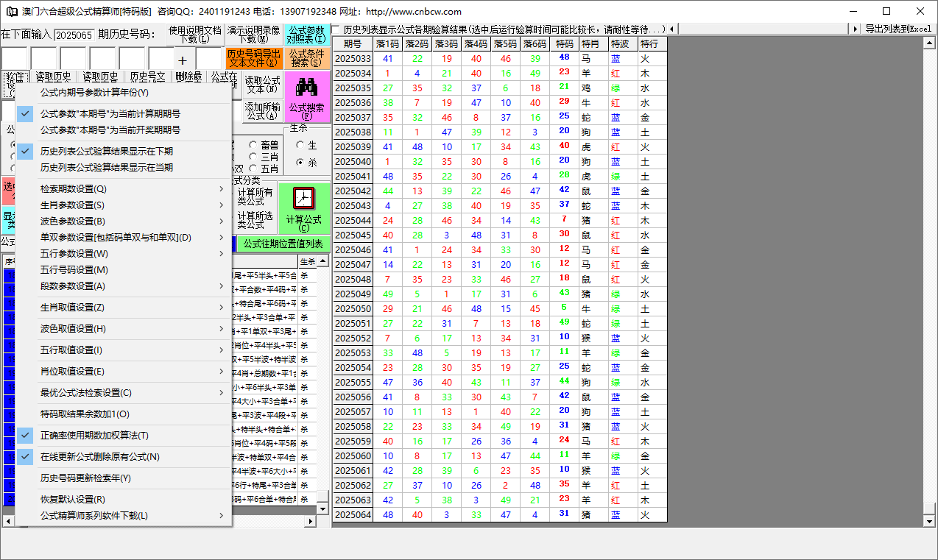Click down arrow of the formula list scrollbar

(x=322, y=508)
